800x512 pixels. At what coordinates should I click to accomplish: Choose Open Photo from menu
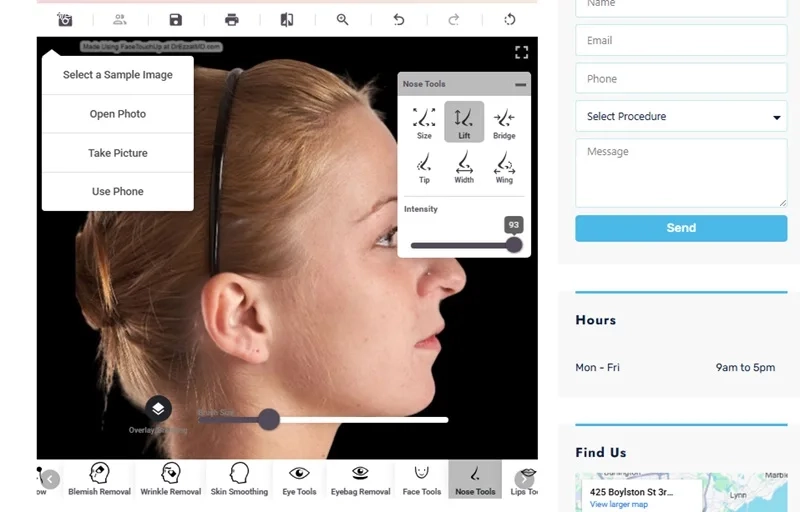118,114
